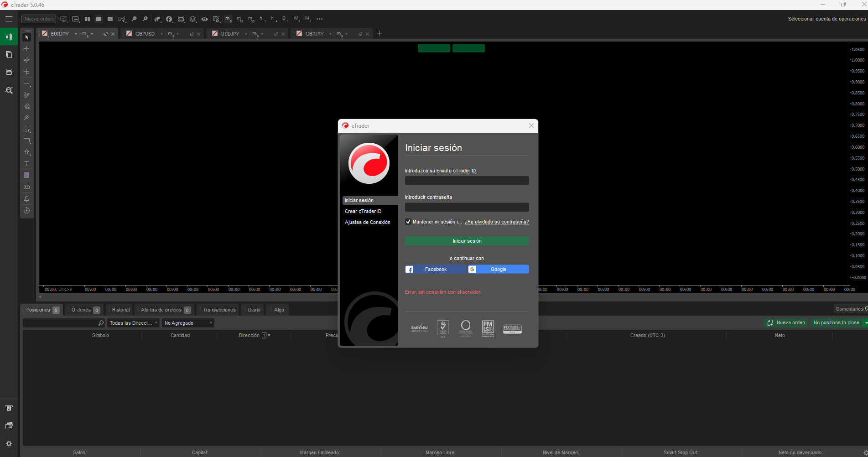Open the Diario tab

click(x=253, y=310)
